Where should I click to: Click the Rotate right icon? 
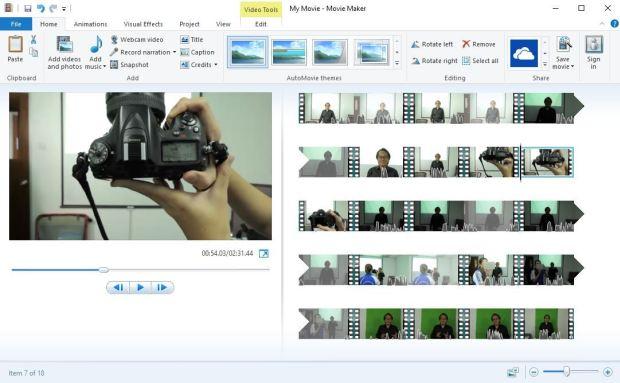click(x=415, y=61)
